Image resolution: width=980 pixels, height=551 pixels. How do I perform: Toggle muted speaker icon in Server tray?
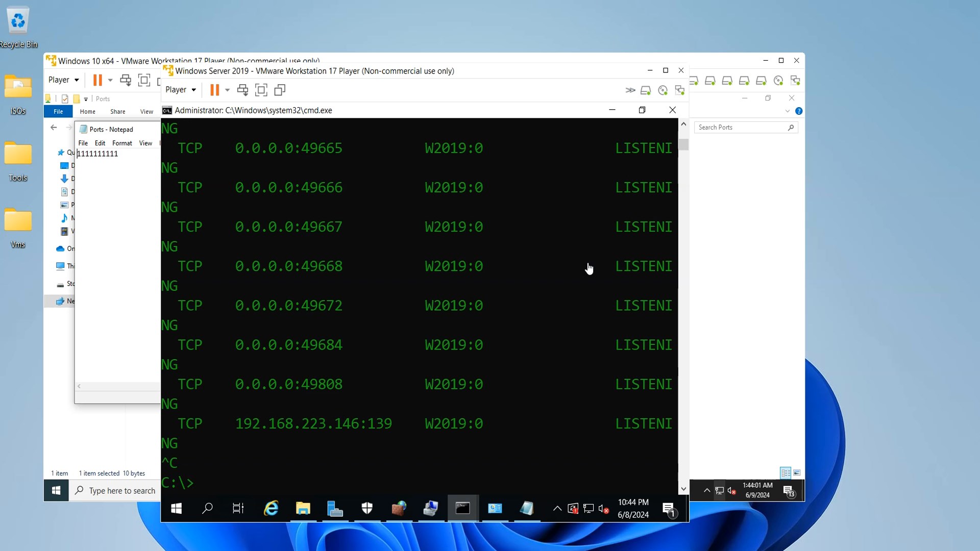[x=603, y=509]
